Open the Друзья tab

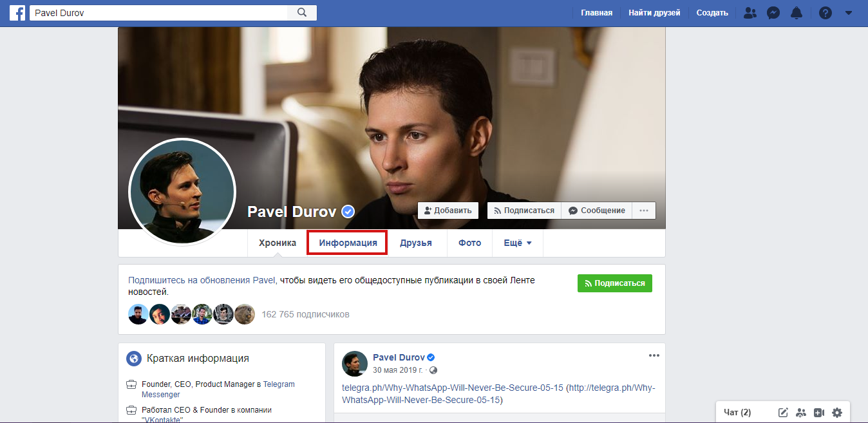(x=415, y=243)
